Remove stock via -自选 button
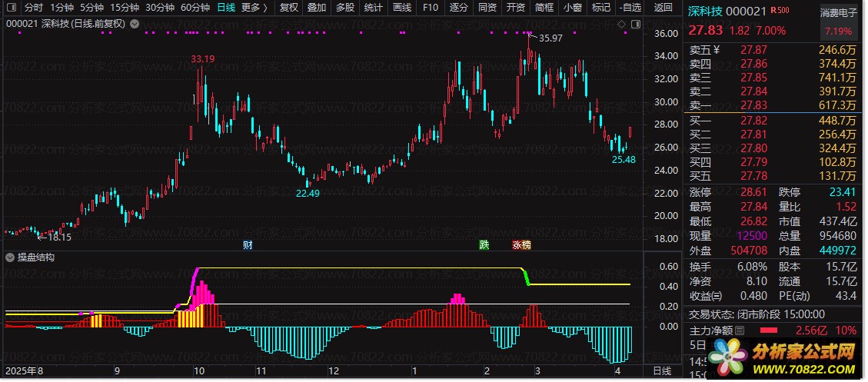Screen dimensions: 868x382 pyautogui.click(x=630, y=8)
